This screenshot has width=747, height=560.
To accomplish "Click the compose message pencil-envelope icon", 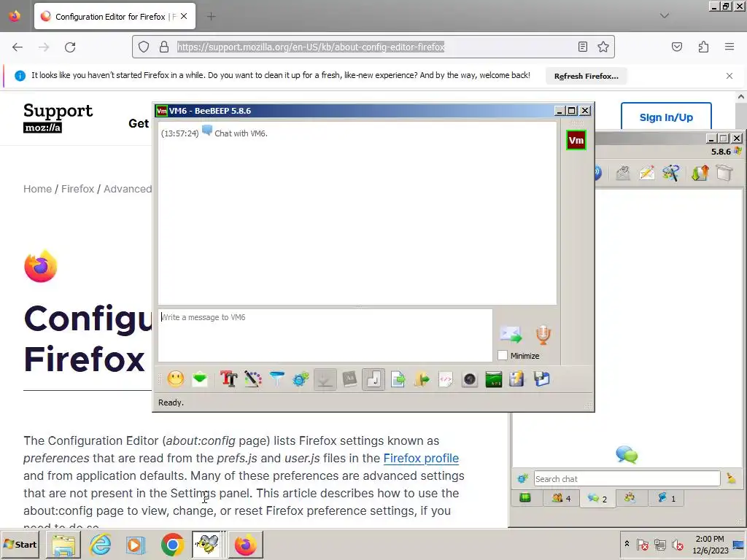I will pyautogui.click(x=646, y=173).
